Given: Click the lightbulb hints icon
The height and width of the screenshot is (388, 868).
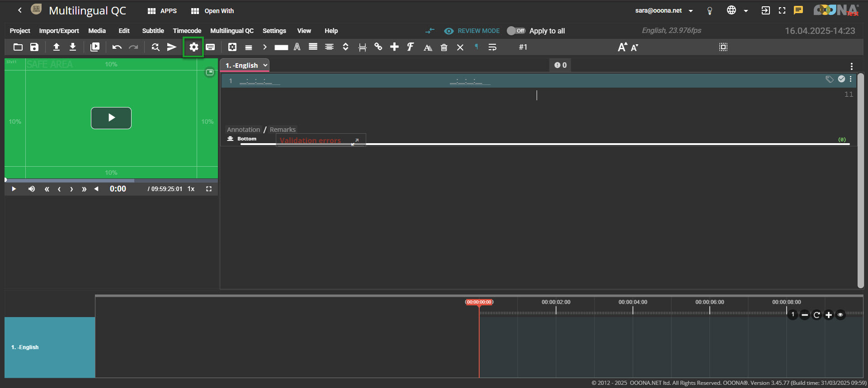Looking at the screenshot, I should coord(710,11).
